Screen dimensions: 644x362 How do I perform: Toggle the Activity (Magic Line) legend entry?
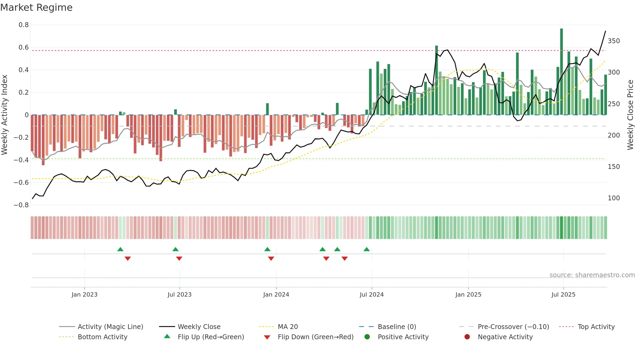tap(101, 327)
